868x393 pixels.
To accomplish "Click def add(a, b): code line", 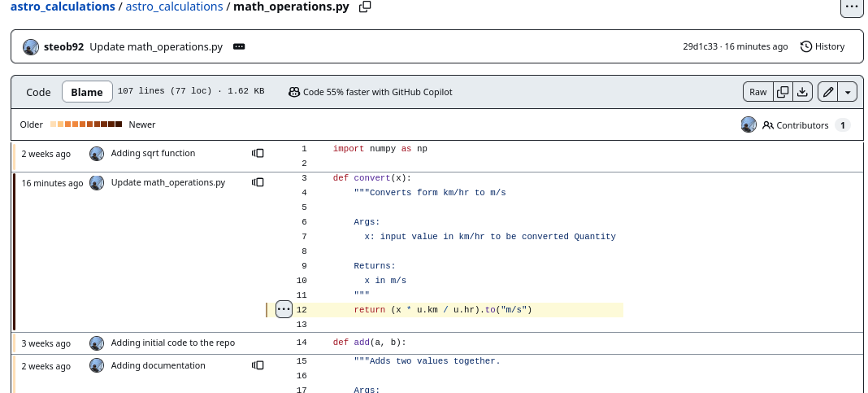I will pyautogui.click(x=369, y=342).
